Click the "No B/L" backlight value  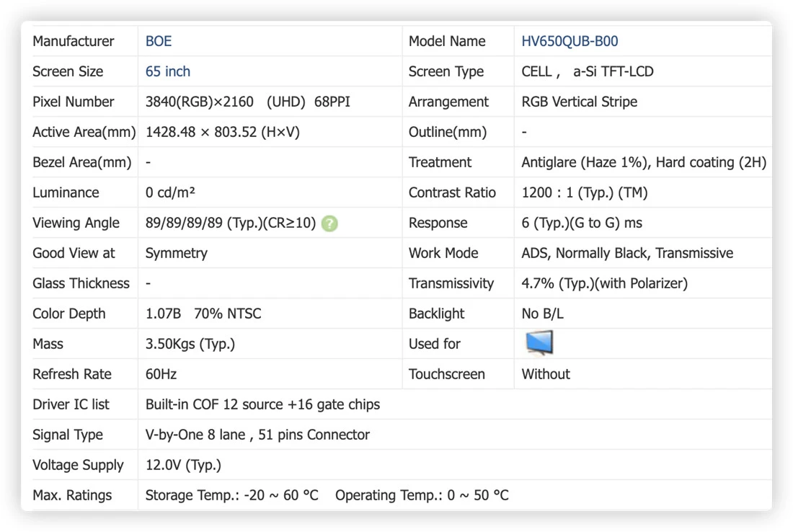pyautogui.click(x=542, y=314)
